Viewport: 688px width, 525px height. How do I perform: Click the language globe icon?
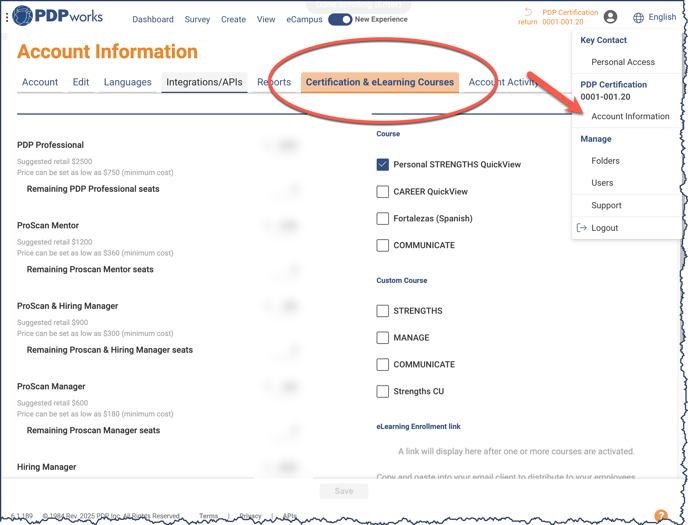tap(638, 18)
